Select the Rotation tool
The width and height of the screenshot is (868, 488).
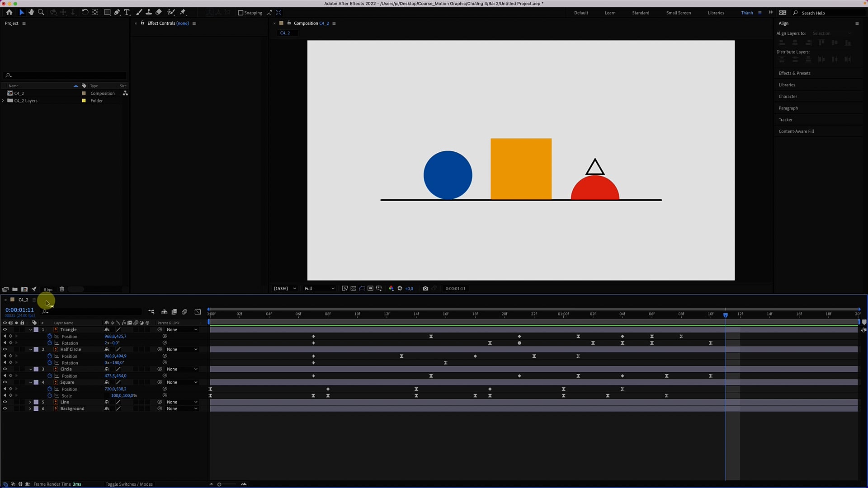(85, 12)
